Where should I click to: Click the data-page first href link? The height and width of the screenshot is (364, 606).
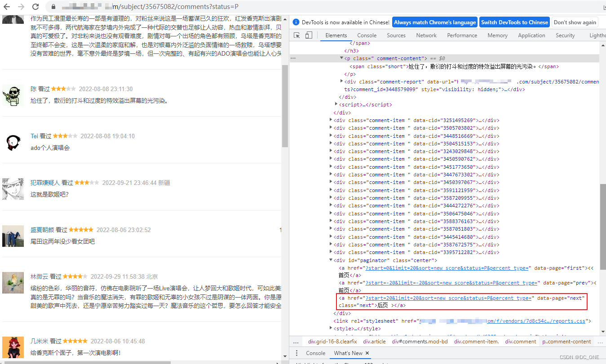click(447, 268)
